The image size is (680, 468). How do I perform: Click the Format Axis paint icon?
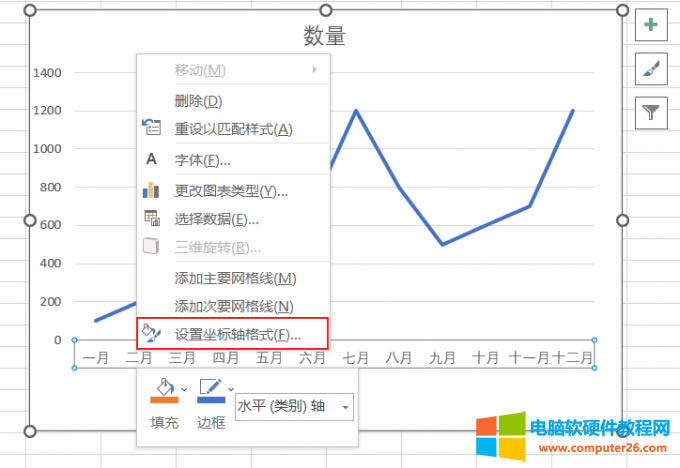pos(151,333)
